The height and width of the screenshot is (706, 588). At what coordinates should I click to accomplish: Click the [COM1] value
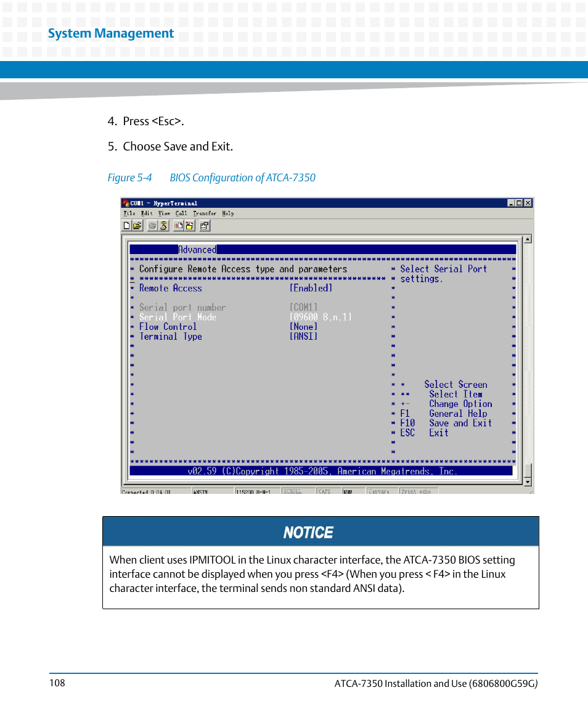point(303,308)
